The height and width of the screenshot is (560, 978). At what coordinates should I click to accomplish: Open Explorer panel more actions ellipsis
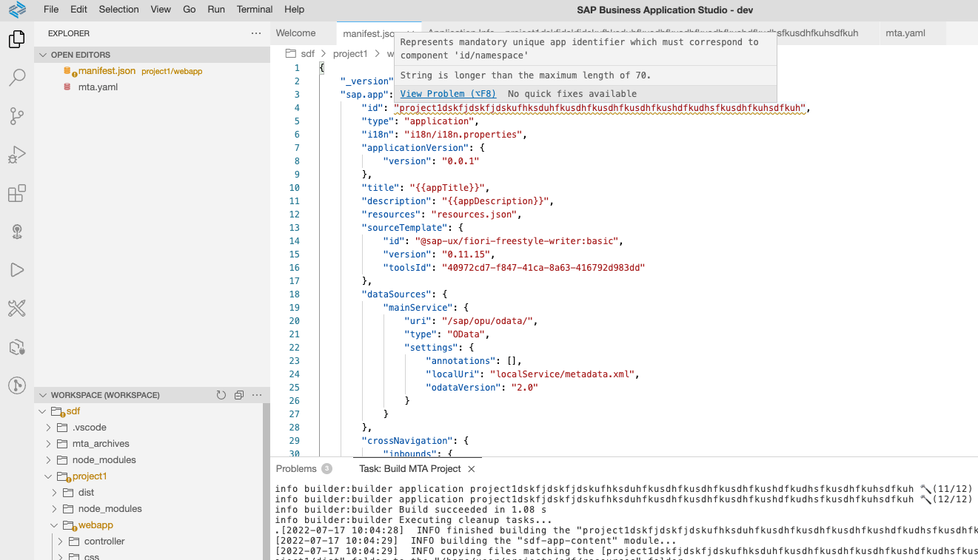(x=256, y=33)
